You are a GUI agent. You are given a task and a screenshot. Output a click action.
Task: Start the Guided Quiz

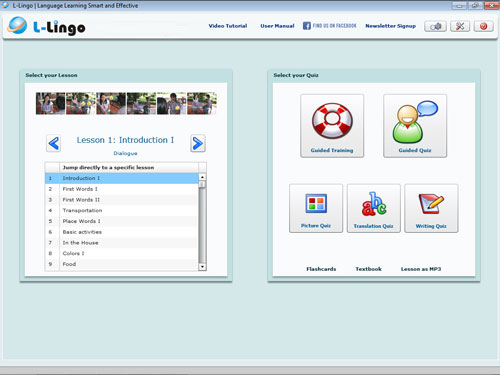tap(415, 126)
